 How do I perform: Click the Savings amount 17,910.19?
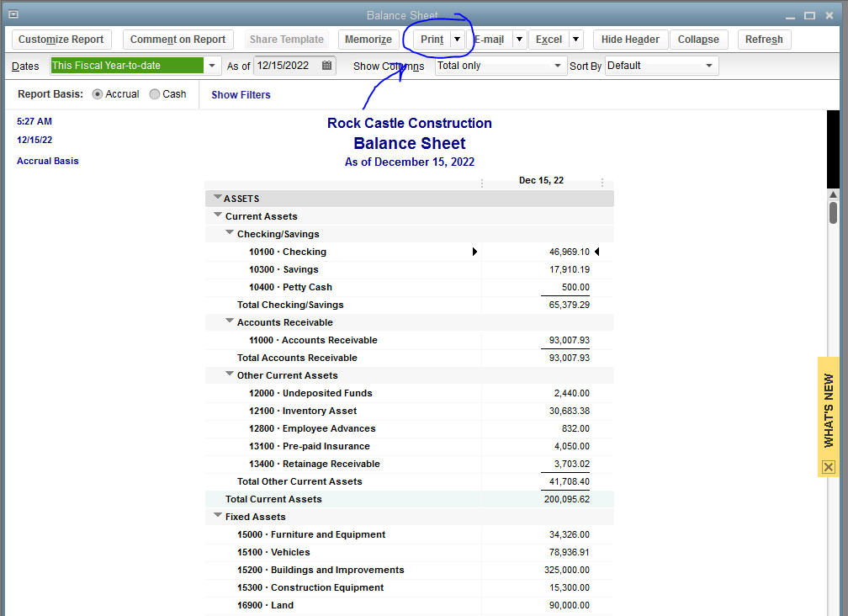[x=569, y=269]
